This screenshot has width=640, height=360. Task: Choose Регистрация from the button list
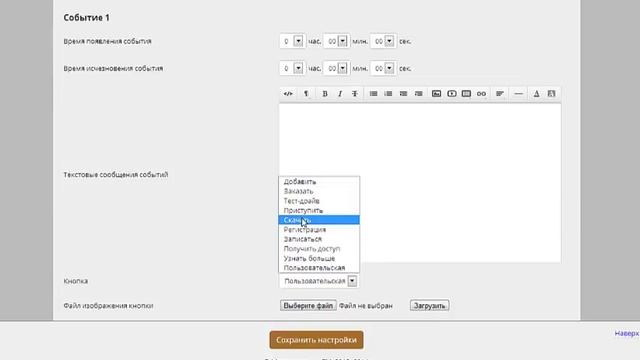(x=319, y=229)
